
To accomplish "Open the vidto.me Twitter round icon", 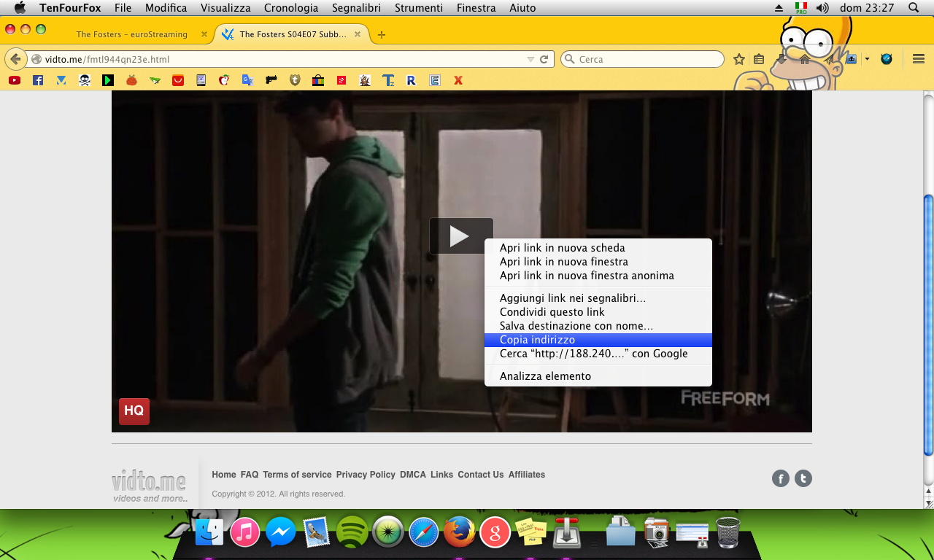I will click(x=803, y=478).
